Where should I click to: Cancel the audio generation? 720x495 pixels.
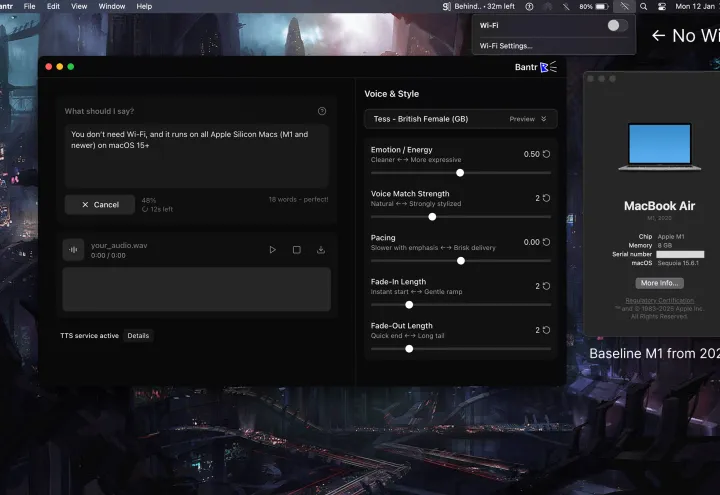100,205
